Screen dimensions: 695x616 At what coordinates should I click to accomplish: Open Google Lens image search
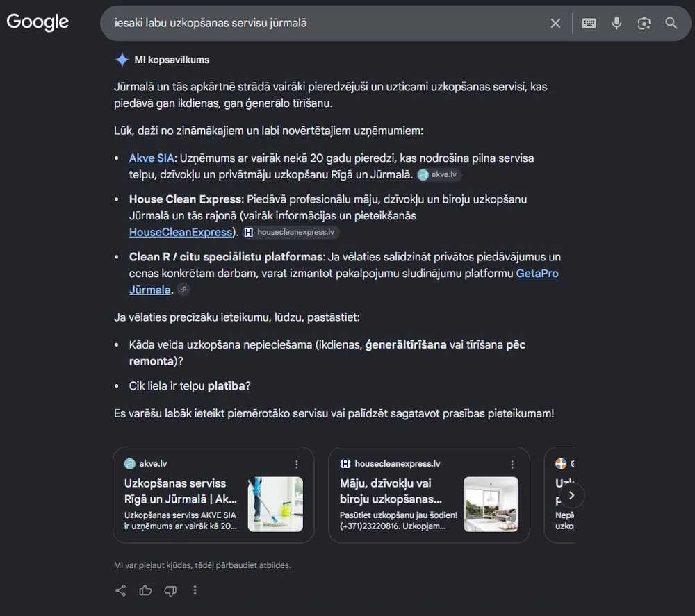pyautogui.click(x=644, y=23)
